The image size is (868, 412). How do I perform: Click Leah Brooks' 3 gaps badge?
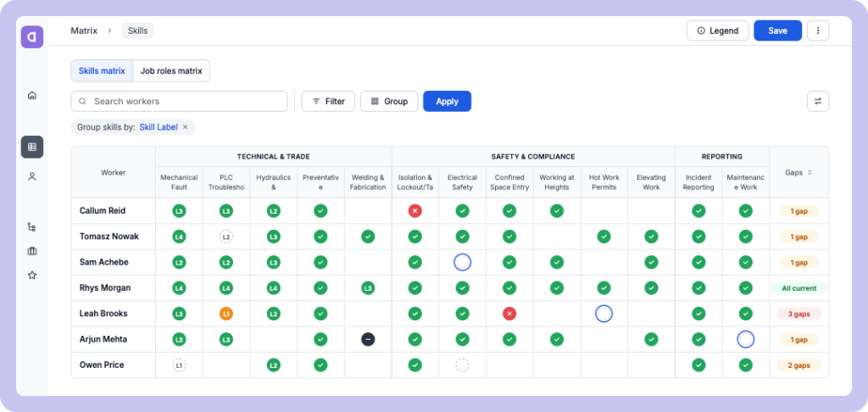tap(798, 314)
